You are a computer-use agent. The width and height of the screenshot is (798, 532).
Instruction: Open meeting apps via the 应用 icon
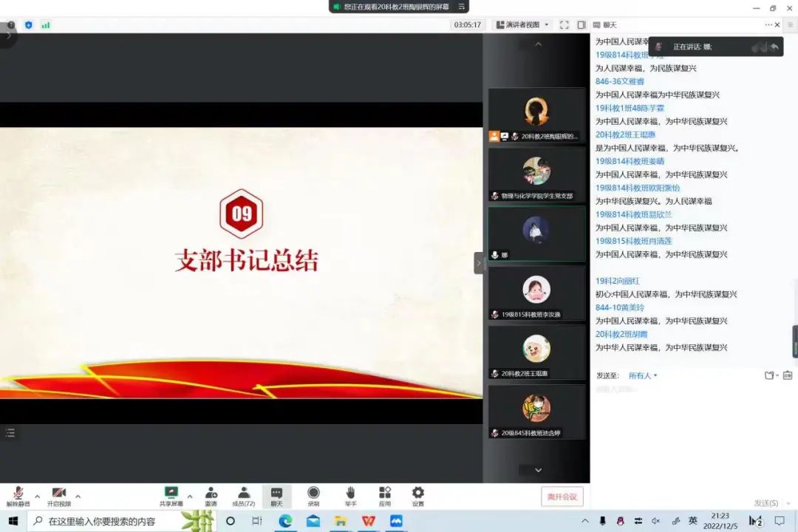[384, 495]
